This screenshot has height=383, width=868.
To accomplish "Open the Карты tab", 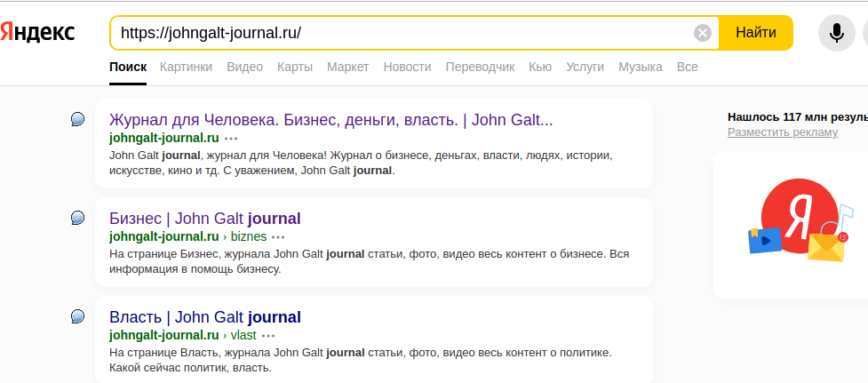I will (295, 67).
